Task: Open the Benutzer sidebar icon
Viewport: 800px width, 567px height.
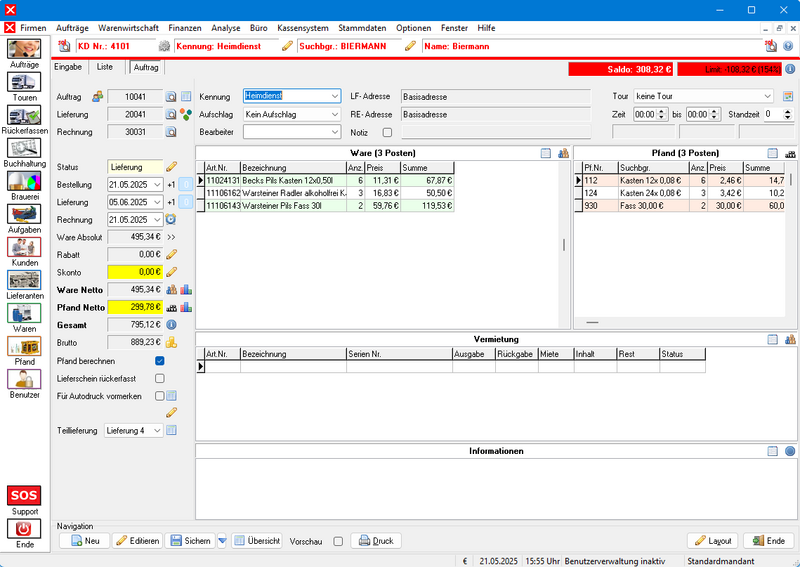Action: point(24,380)
